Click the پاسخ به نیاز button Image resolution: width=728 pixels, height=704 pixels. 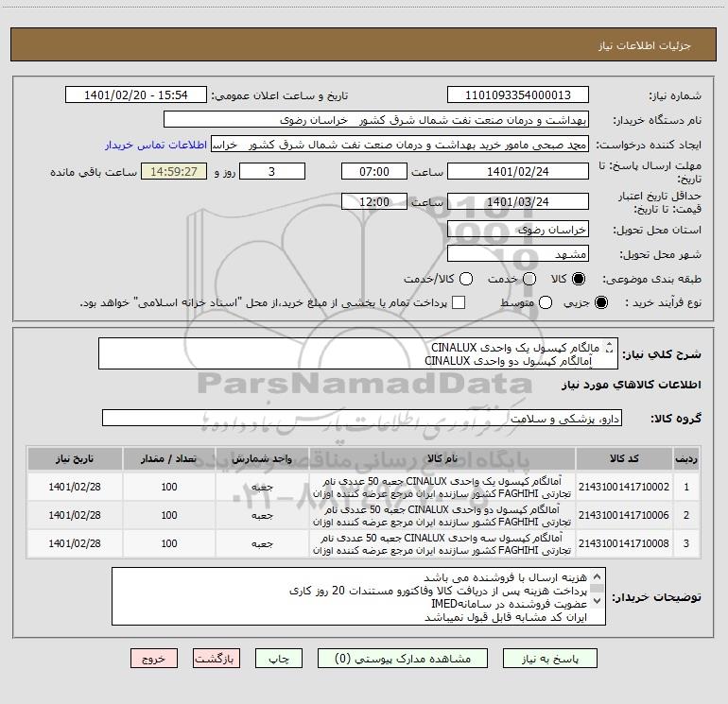(x=550, y=659)
